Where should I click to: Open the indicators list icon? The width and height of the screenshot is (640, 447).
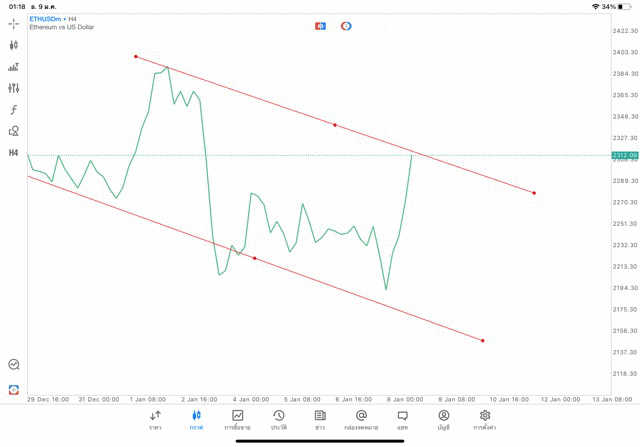[14, 67]
